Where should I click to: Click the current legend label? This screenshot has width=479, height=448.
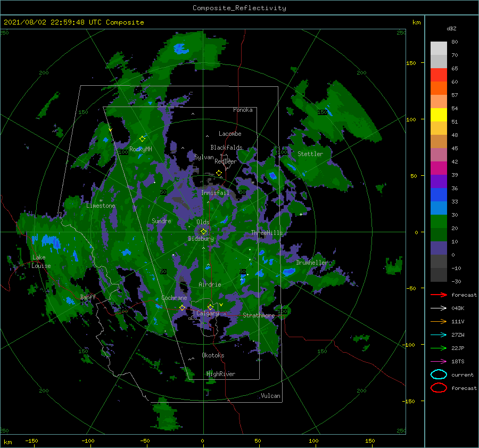coord(463,374)
